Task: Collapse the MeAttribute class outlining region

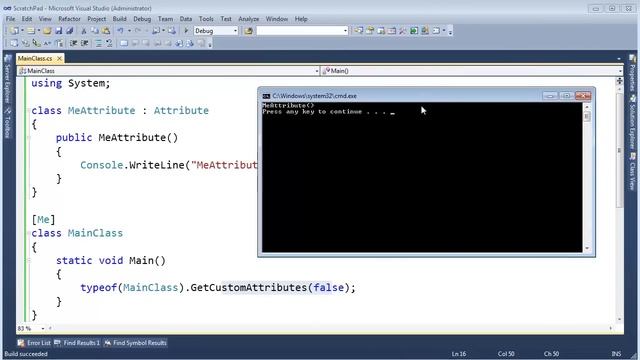Action: pyautogui.click(x=29, y=110)
